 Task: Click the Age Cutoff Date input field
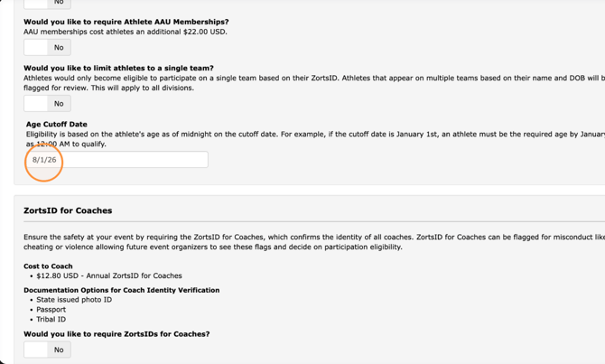pyautogui.click(x=116, y=159)
